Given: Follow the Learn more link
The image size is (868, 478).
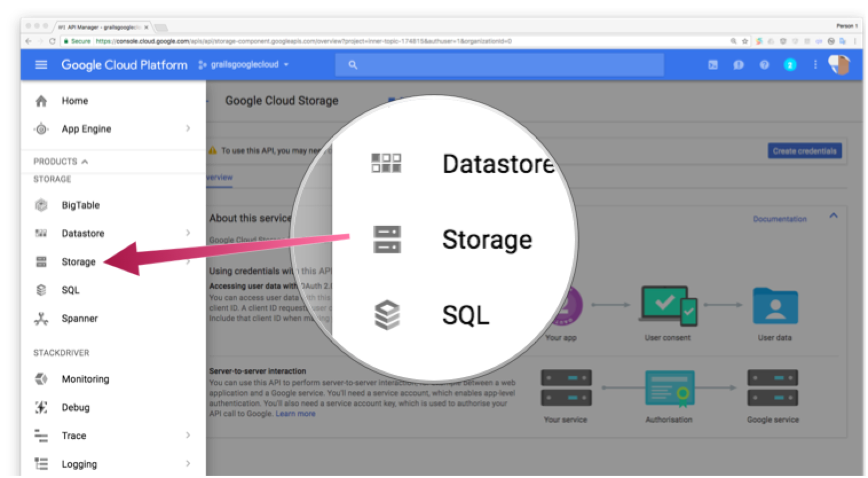Looking at the screenshot, I should [x=295, y=414].
